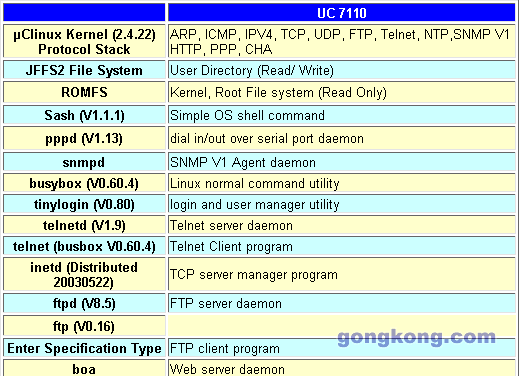
Task: Select the ftp (V0.16) cell
Action: pos(84,326)
